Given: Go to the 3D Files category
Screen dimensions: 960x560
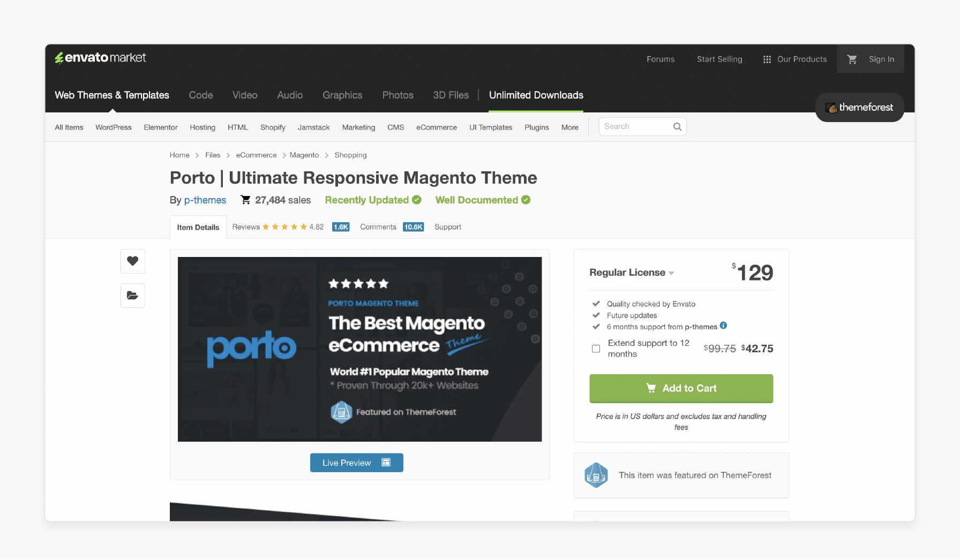Looking at the screenshot, I should [x=451, y=95].
